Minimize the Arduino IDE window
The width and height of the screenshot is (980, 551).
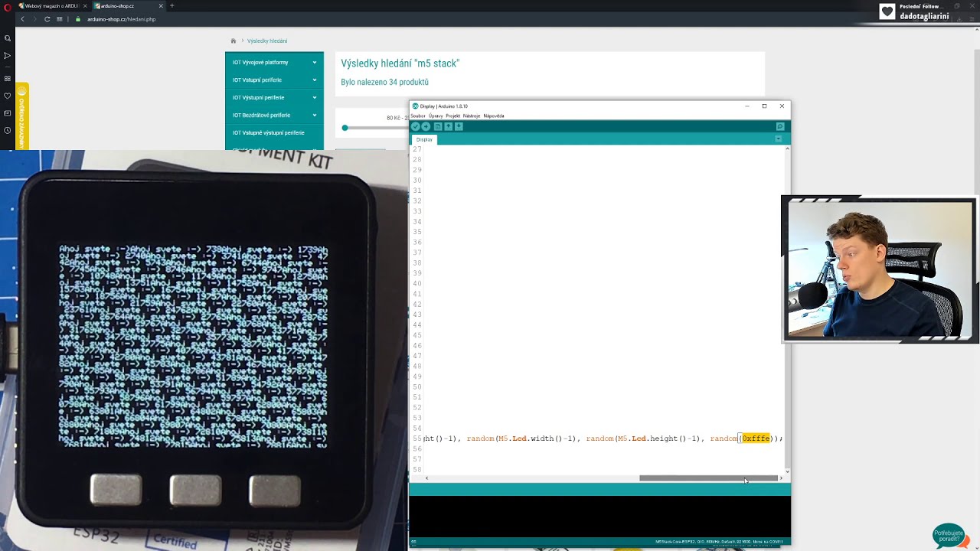pyautogui.click(x=746, y=106)
